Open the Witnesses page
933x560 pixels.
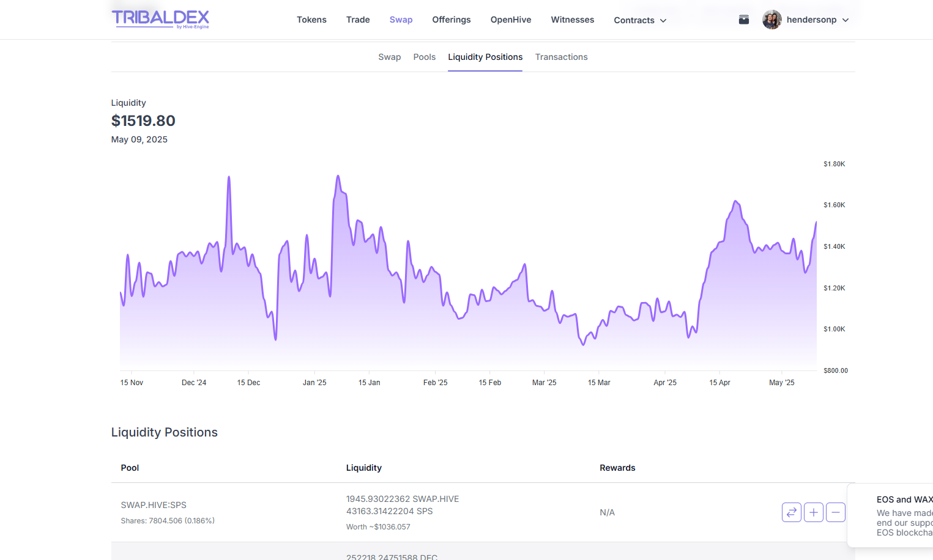(573, 20)
